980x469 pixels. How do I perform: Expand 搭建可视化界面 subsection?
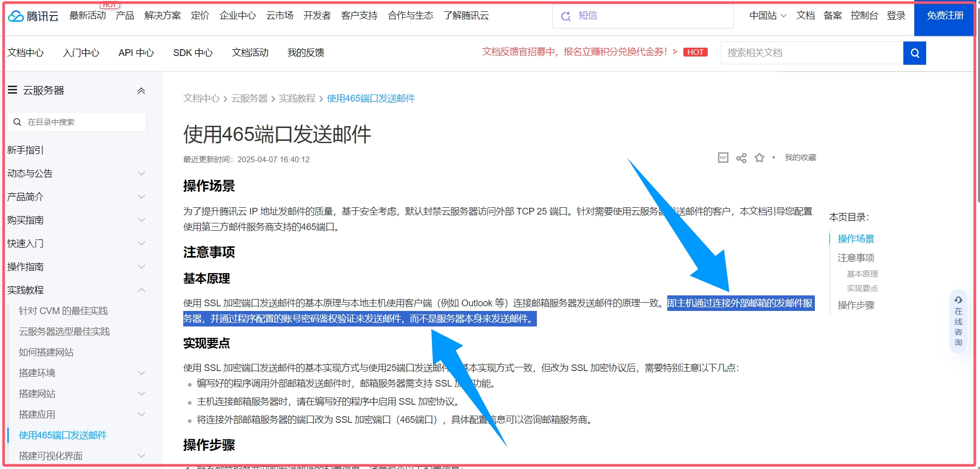pyautogui.click(x=141, y=456)
